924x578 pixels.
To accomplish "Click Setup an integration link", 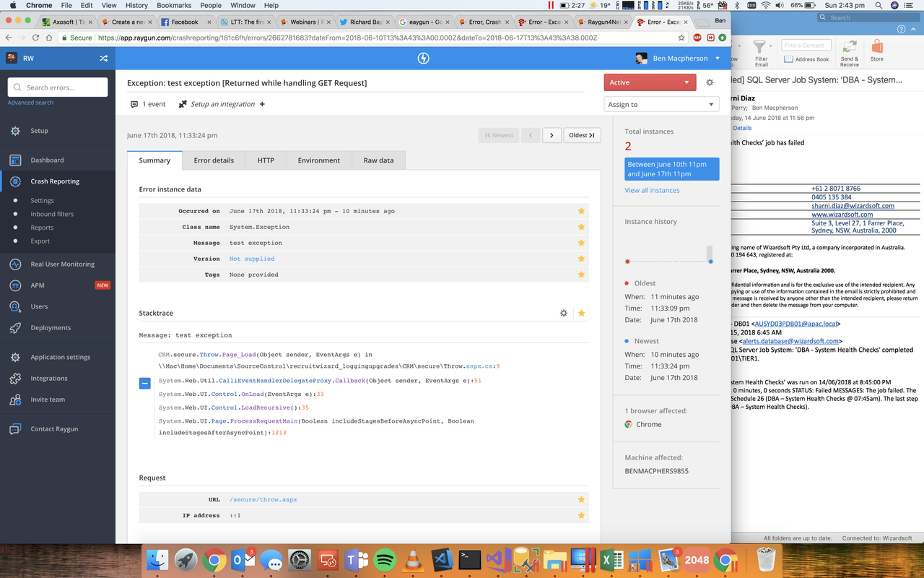I will (x=222, y=104).
